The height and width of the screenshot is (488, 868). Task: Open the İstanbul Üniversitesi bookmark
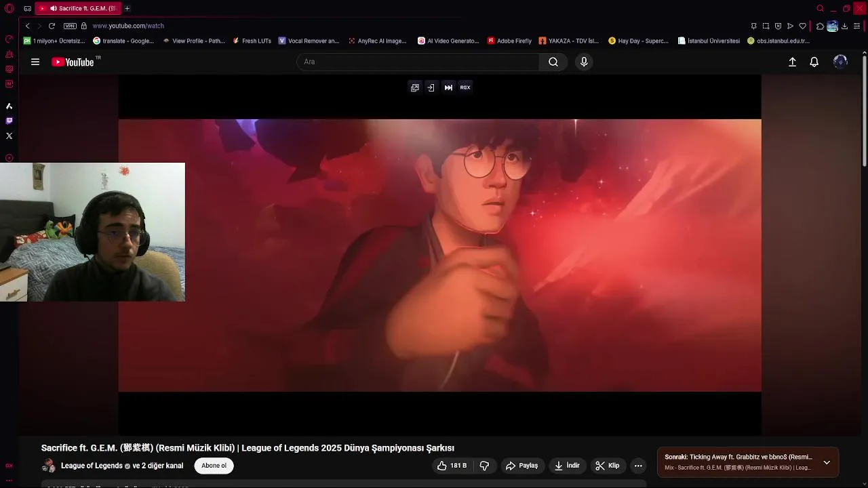coord(709,41)
